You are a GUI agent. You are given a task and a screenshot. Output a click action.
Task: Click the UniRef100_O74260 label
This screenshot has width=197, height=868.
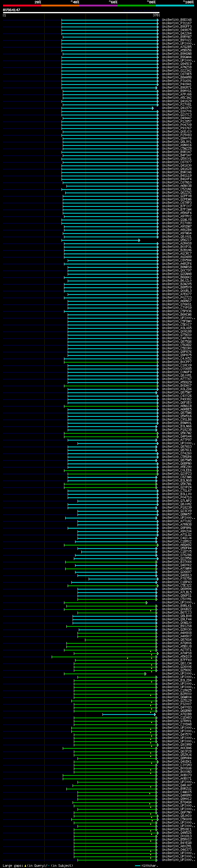pos(177,454)
